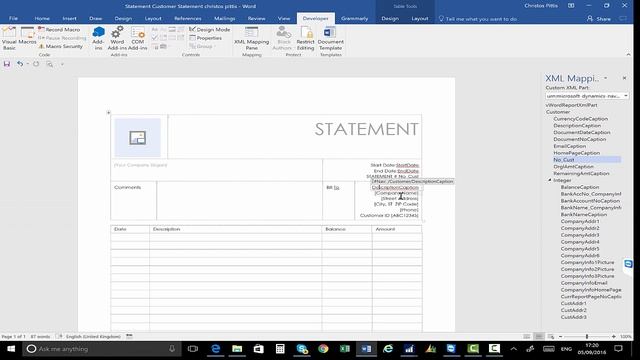Select CurrencyCodeCaption in XML tree
This screenshot has width=640, height=360.
(x=580, y=119)
